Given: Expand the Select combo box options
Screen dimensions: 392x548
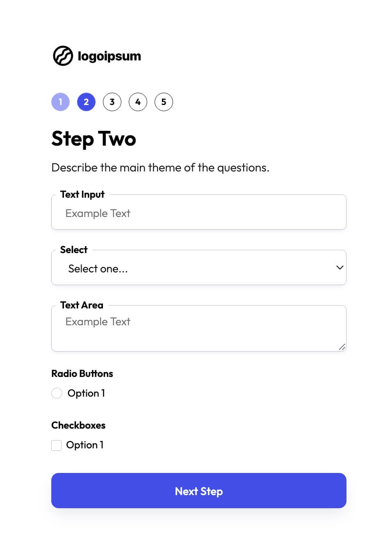Looking at the screenshot, I should click(x=198, y=268).
